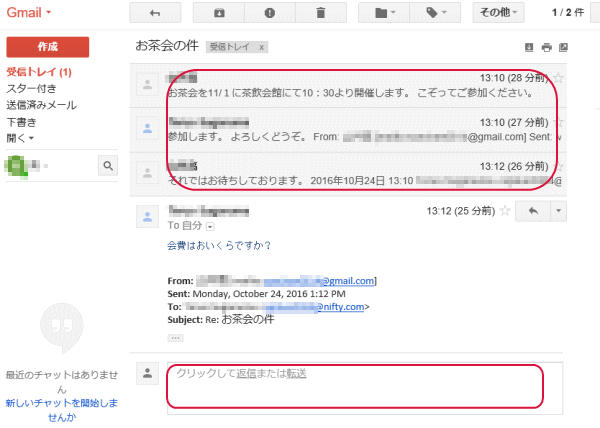Click the reply box クリックして返信または転送
600x428 pixels.
point(355,386)
